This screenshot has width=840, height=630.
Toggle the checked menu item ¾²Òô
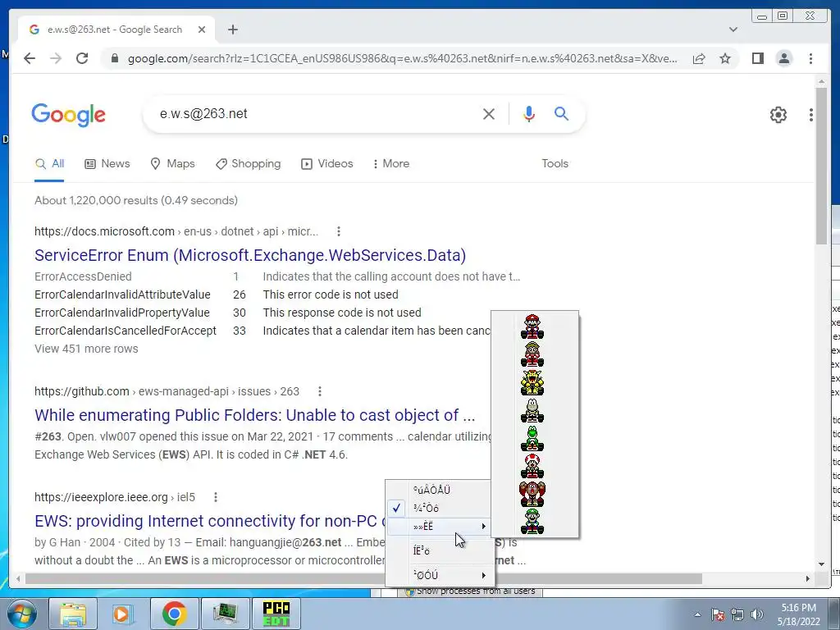[x=440, y=508]
